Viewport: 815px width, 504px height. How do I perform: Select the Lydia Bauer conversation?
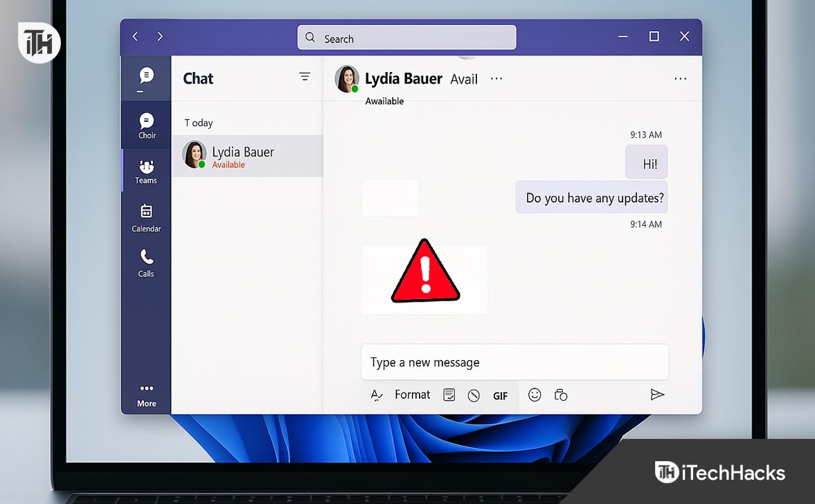coord(247,156)
